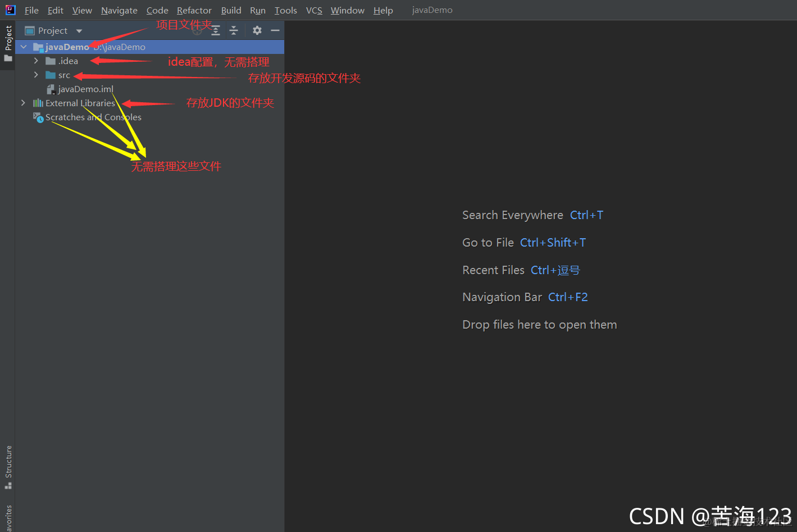The height and width of the screenshot is (532, 797).
Task: Click the 'Drop files here to open them' text
Action: click(540, 325)
